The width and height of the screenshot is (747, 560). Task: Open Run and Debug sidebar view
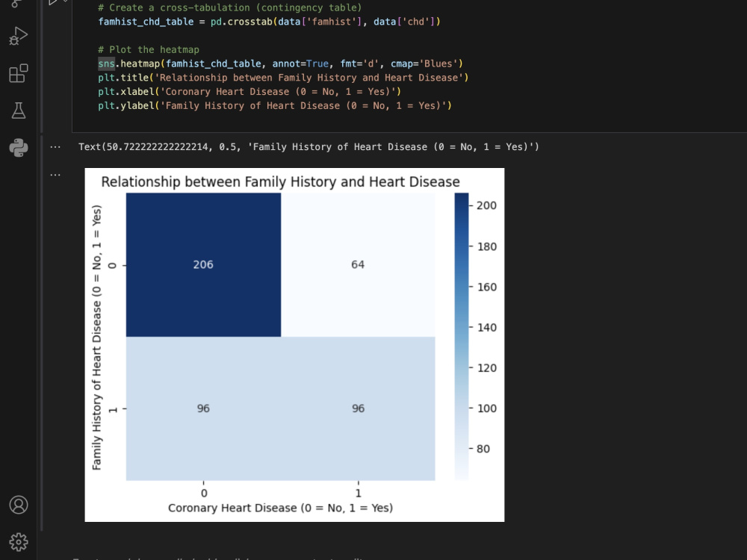tap(18, 36)
